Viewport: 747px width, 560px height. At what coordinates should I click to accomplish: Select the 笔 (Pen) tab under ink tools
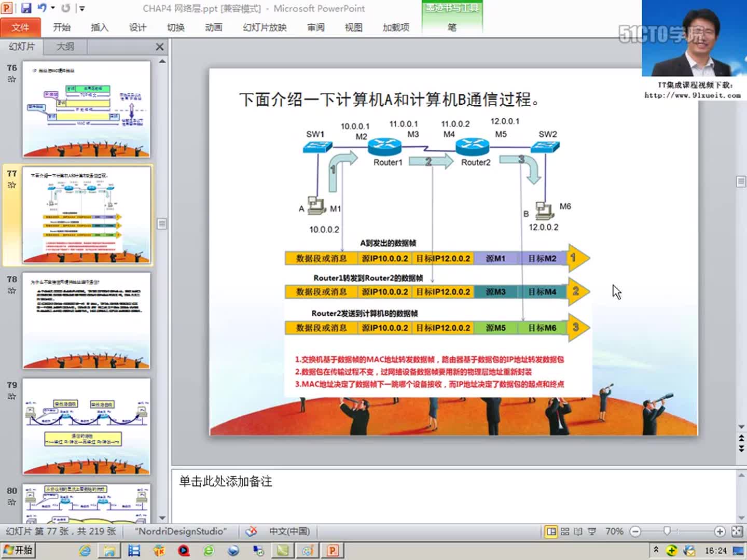click(x=452, y=27)
